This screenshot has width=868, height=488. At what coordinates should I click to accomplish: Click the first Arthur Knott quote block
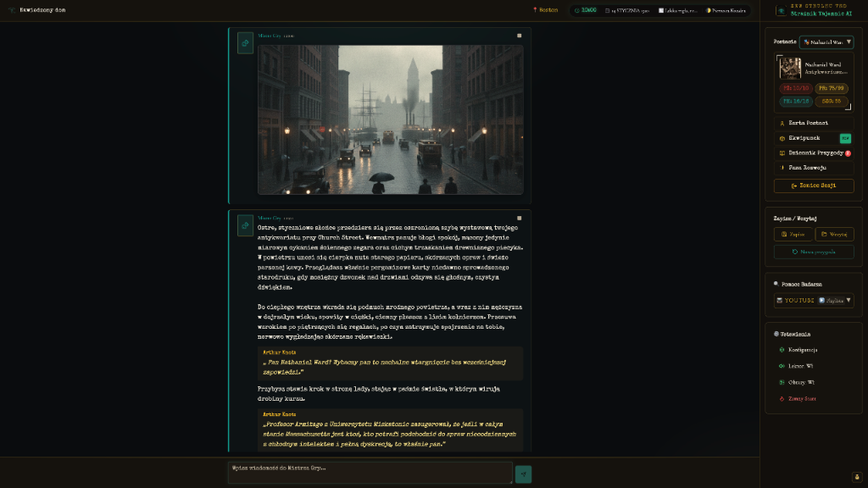(x=390, y=363)
